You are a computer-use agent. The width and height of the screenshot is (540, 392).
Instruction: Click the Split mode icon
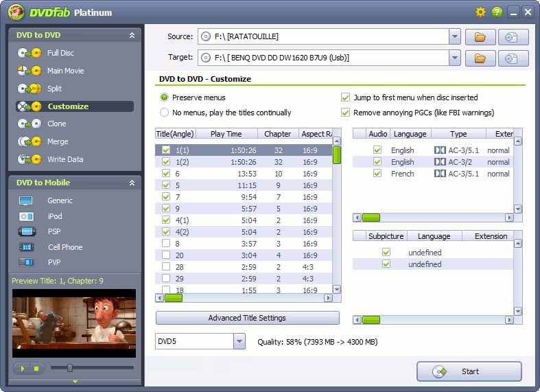click(30, 89)
